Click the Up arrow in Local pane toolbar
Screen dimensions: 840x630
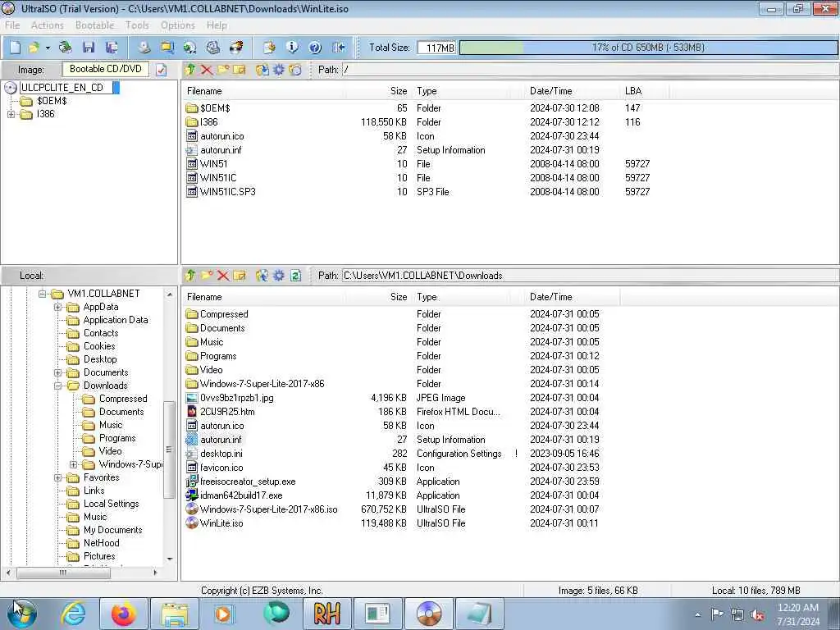click(x=190, y=276)
